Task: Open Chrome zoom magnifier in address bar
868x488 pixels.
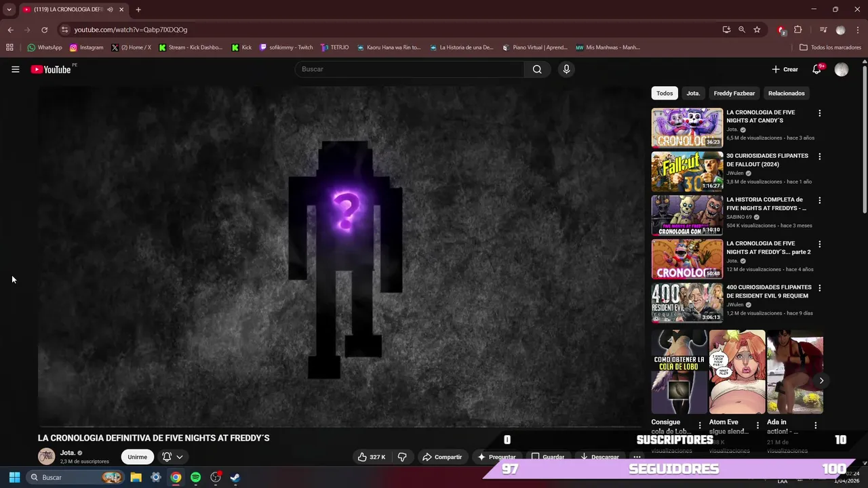Action: click(x=742, y=30)
